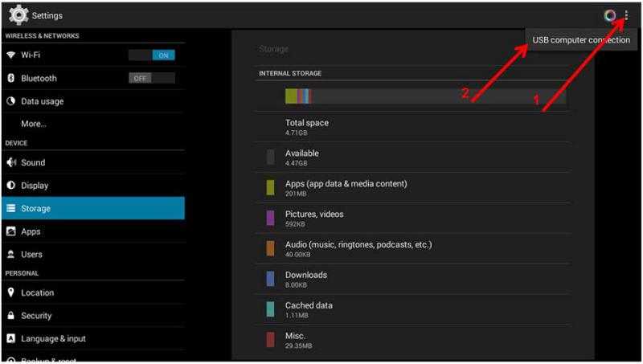Click the Apps icon in sidebar

11,231
